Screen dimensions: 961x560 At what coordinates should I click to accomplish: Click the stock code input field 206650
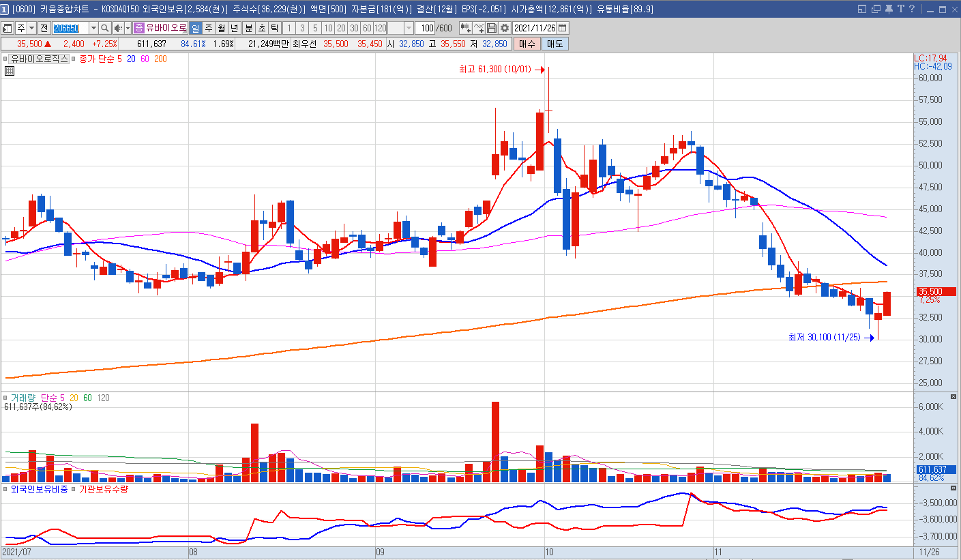click(70, 28)
